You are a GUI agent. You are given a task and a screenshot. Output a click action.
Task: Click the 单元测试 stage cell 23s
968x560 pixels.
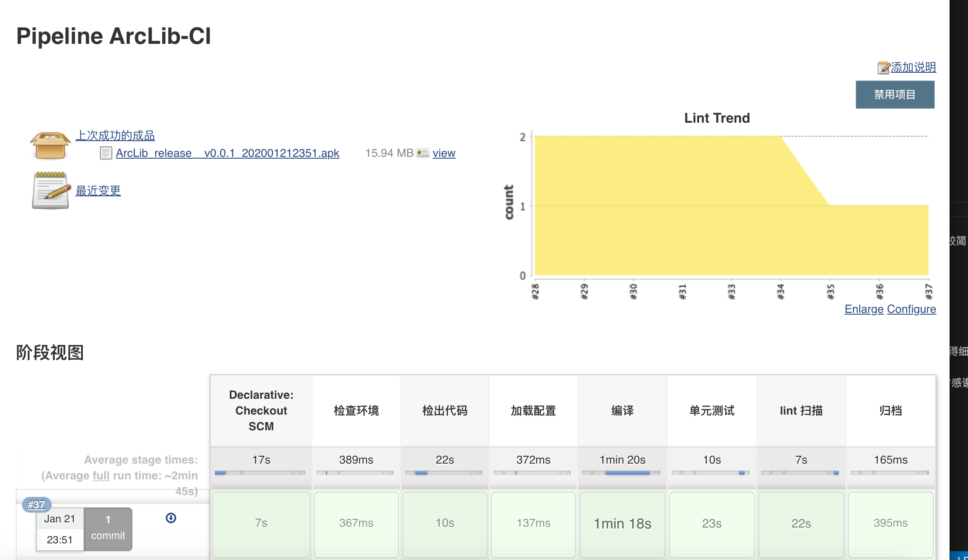tap(712, 524)
